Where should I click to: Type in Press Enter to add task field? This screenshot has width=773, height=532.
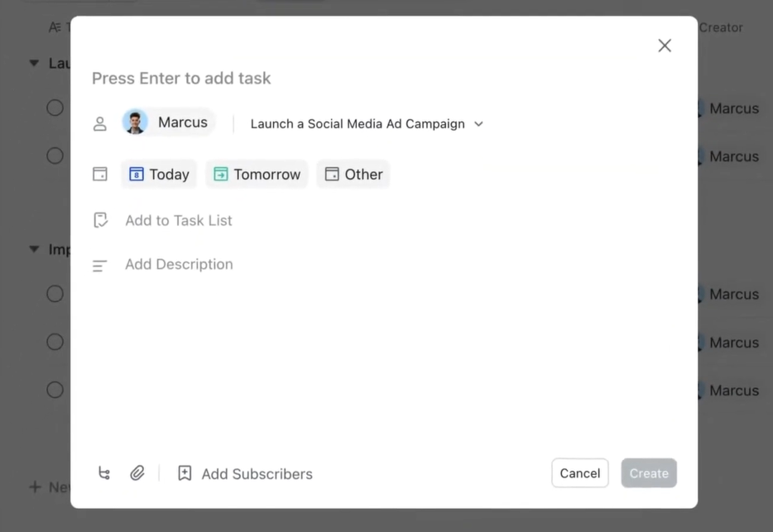pos(331,79)
